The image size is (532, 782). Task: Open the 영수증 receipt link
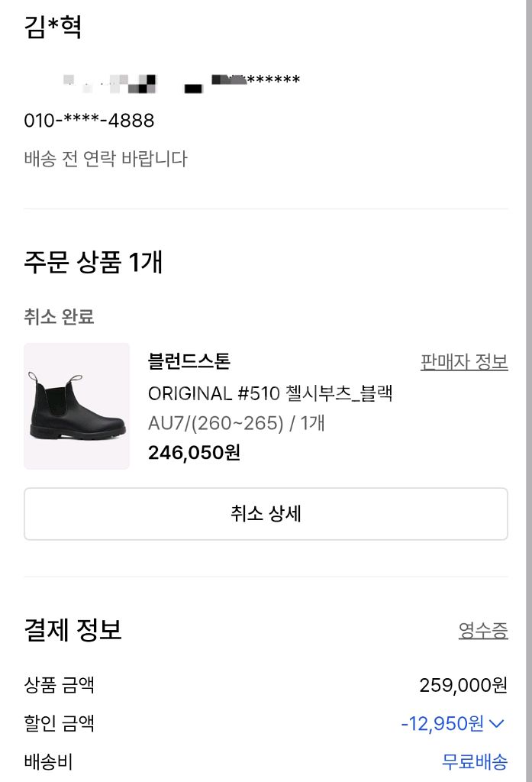coord(482,631)
